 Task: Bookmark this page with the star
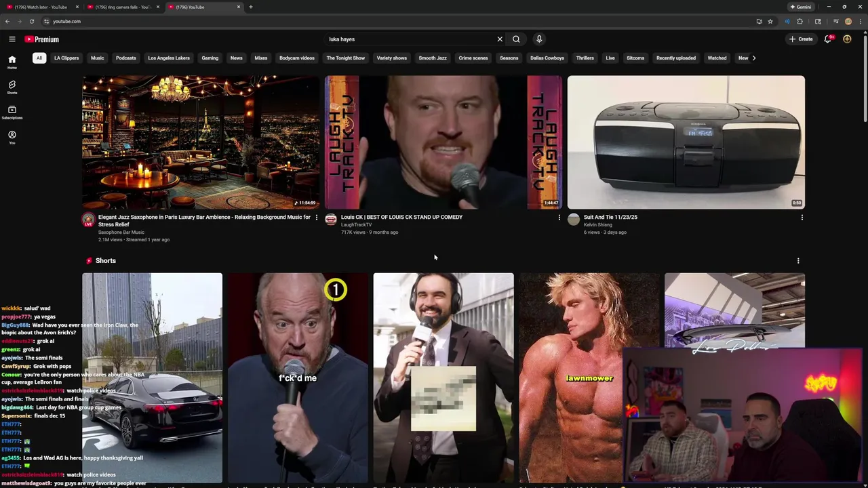tap(770, 21)
